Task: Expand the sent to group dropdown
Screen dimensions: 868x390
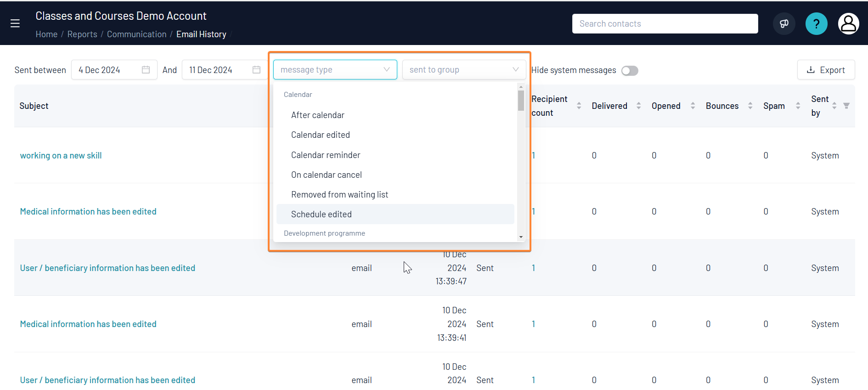Action: point(464,70)
